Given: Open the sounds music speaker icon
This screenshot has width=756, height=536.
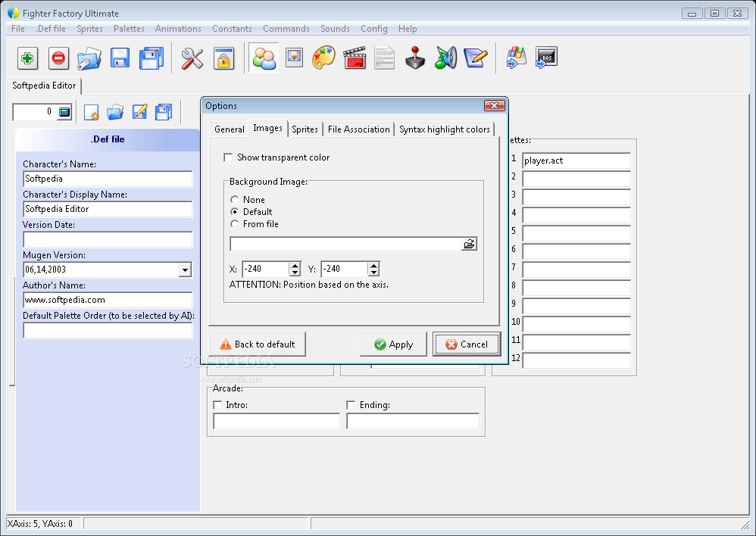Looking at the screenshot, I should coord(445,58).
